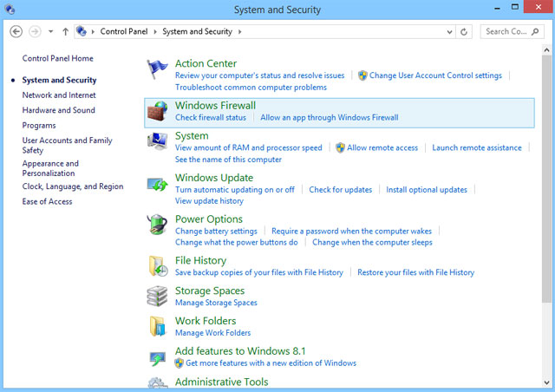This screenshot has width=555, height=392.
Task: Click the Storage Spaces drives icon
Action: [157, 296]
